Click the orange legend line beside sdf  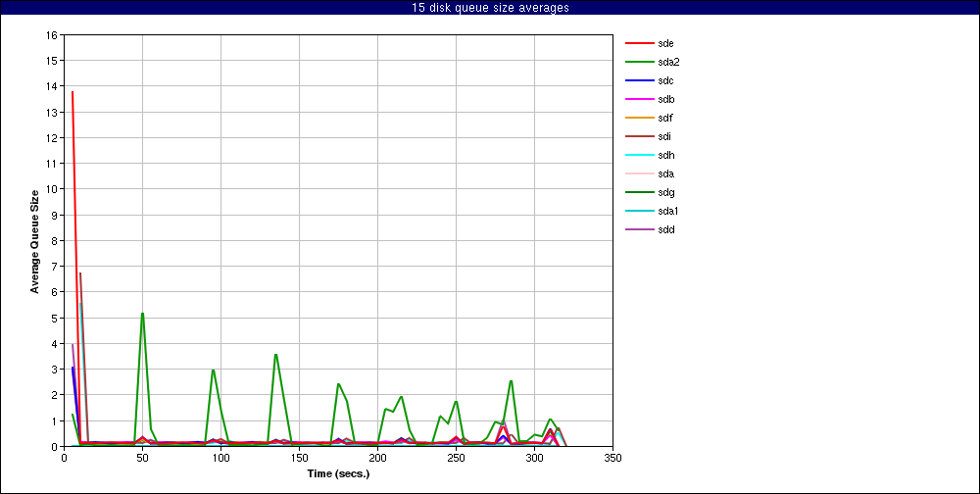point(639,118)
